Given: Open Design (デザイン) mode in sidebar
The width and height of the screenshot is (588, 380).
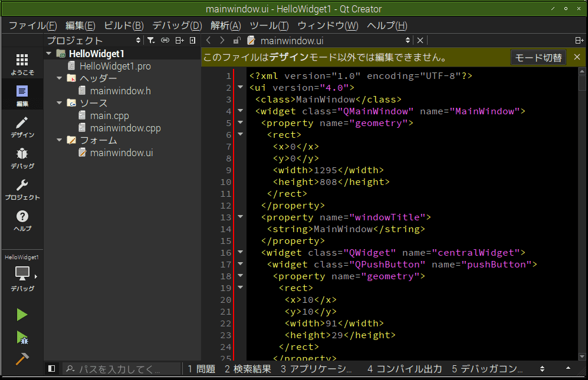Looking at the screenshot, I should [22, 127].
